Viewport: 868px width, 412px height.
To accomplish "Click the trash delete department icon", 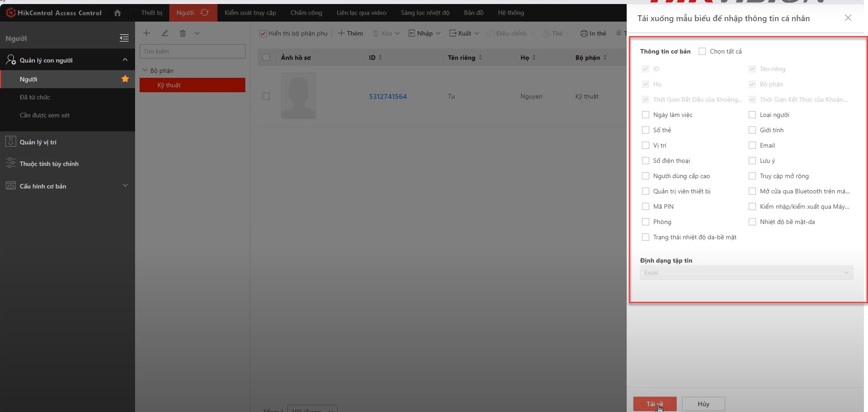I will [x=183, y=33].
